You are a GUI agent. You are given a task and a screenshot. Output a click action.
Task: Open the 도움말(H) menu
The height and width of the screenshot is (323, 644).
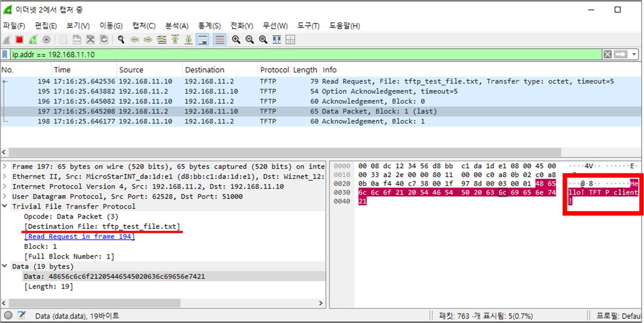[x=345, y=26]
